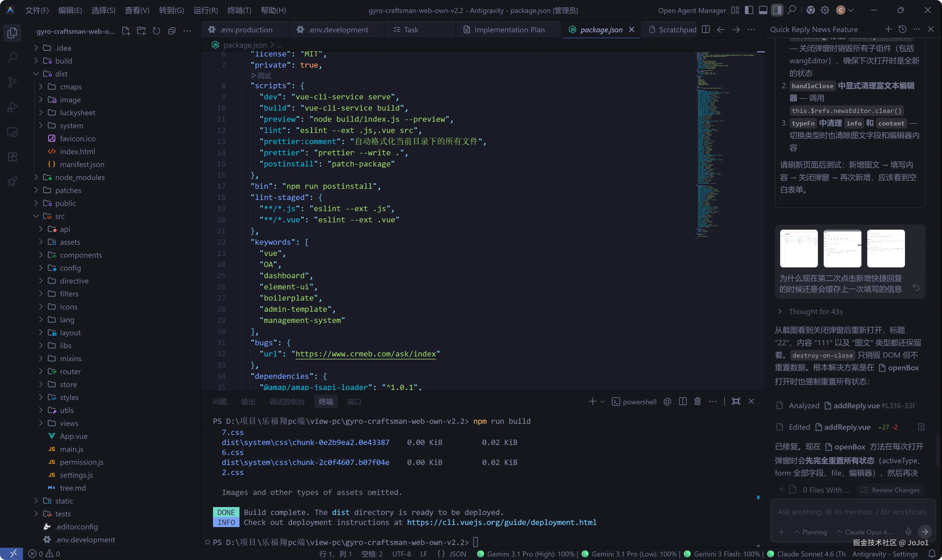Open the cli.vuejs.org deployment link

(x=501, y=522)
